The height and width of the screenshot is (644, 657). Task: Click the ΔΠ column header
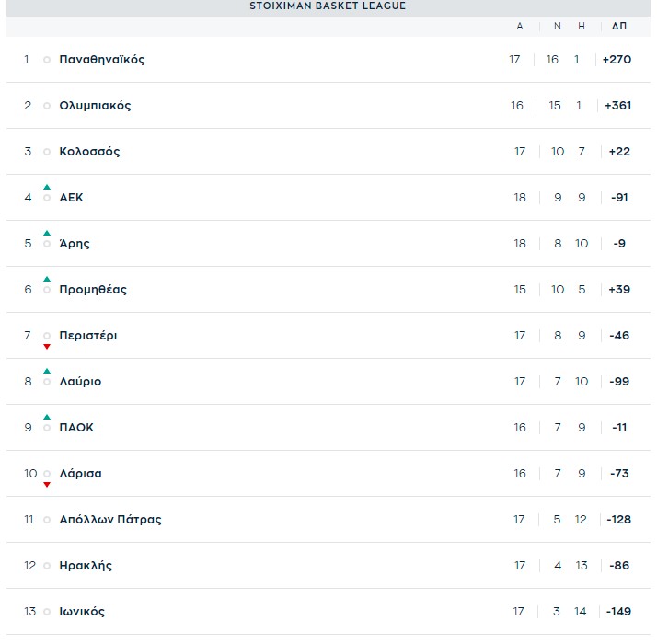(618, 27)
